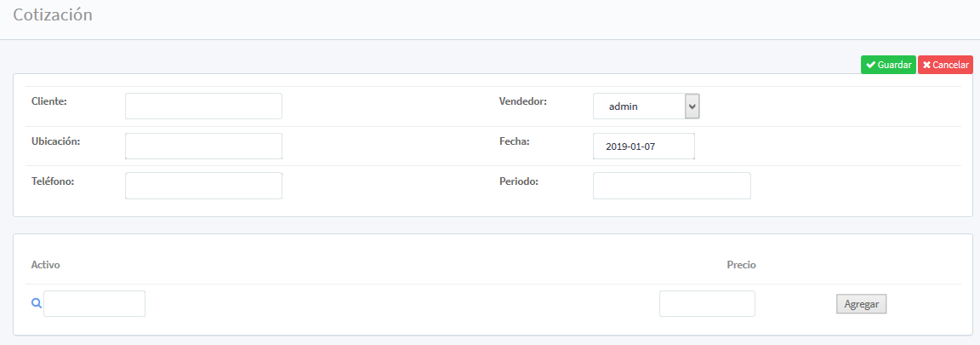This screenshot has width=980, height=345.
Task: Select the Ubicación input box
Action: 203,146
